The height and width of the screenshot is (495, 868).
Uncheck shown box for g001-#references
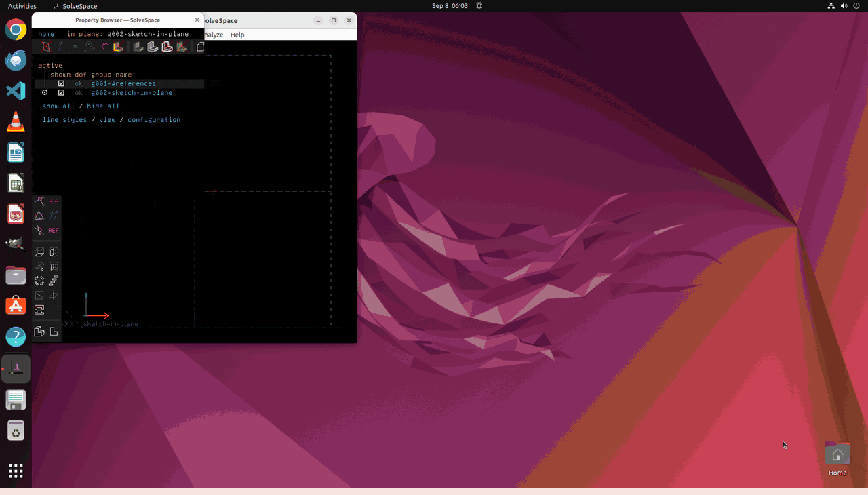pyautogui.click(x=61, y=84)
